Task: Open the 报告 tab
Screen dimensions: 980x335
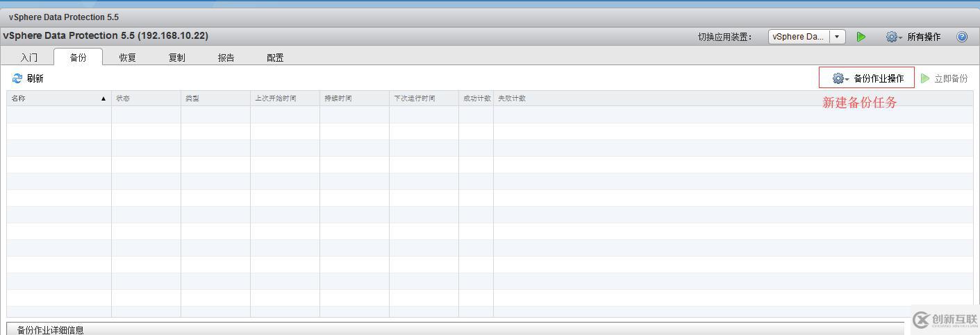Action: [x=226, y=58]
